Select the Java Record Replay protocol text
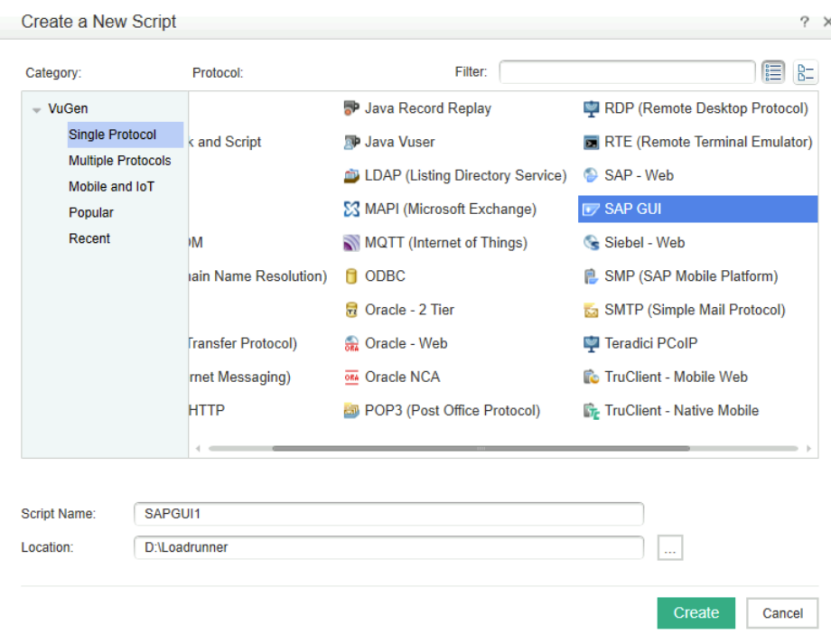Image resolution: width=831 pixels, height=634 pixels. (x=428, y=108)
